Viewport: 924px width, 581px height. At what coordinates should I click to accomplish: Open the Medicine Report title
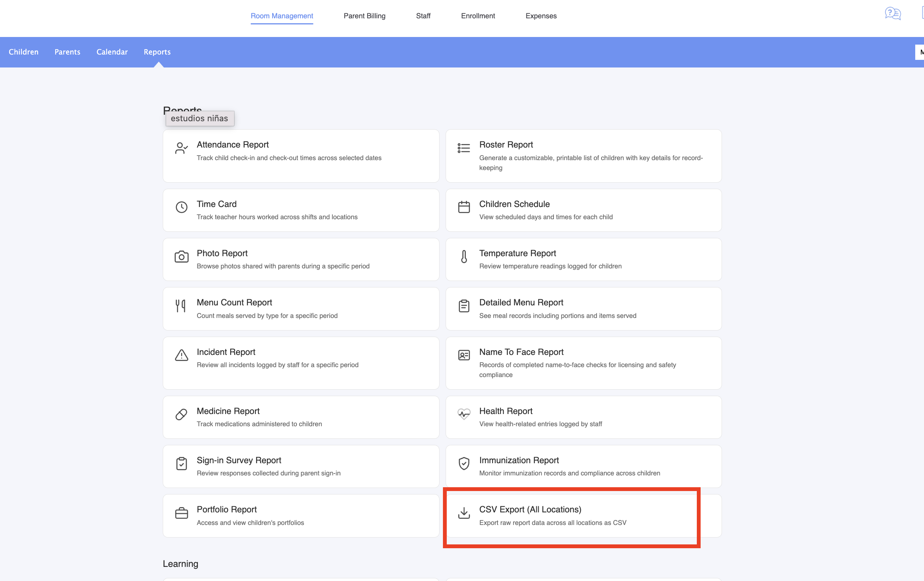click(228, 411)
